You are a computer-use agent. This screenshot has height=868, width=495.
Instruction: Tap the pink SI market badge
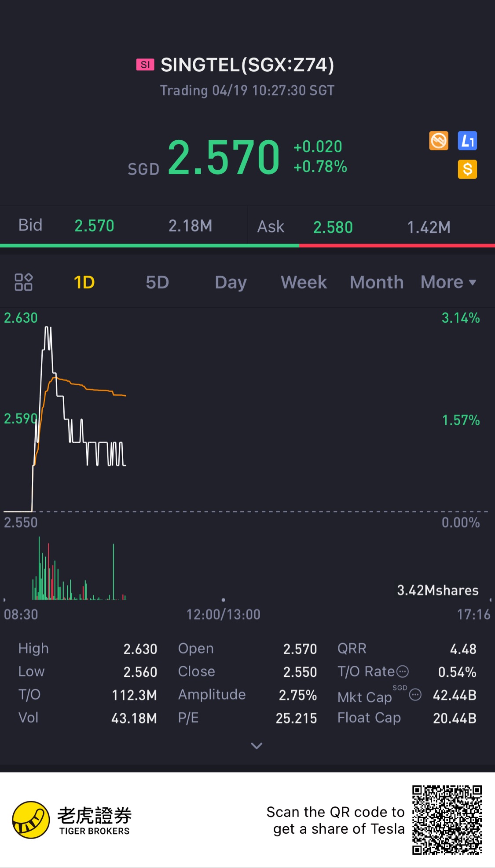point(145,65)
